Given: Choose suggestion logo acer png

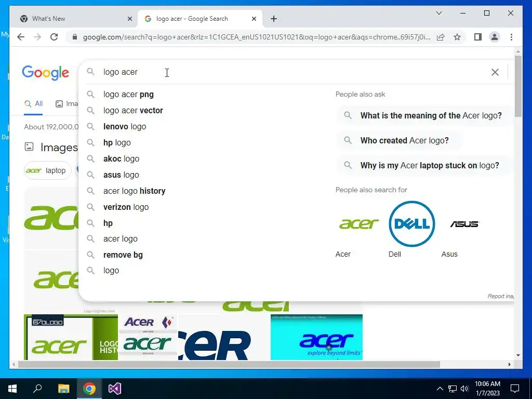Looking at the screenshot, I should point(128,95).
